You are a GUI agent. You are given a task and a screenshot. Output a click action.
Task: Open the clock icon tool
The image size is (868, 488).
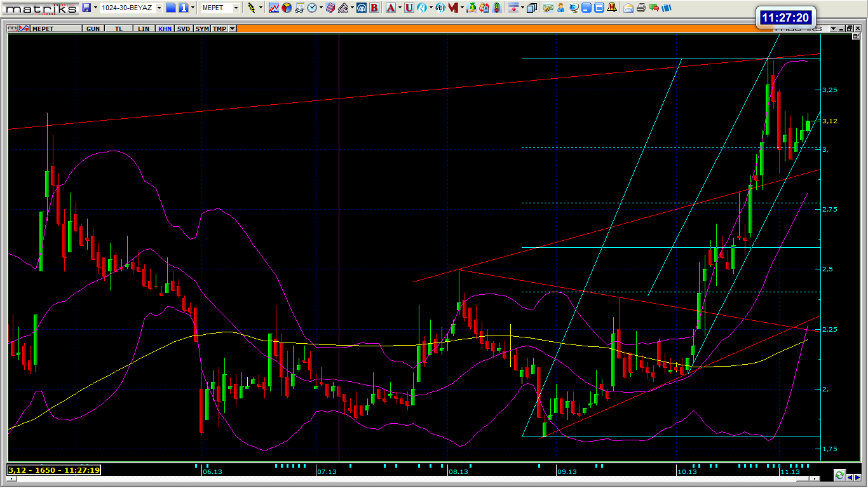pyautogui.click(x=312, y=8)
